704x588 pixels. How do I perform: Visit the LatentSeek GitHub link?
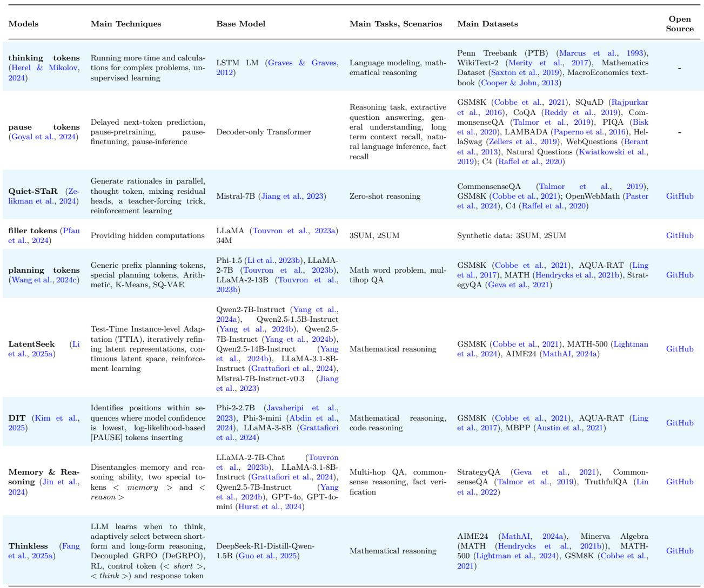pos(679,349)
